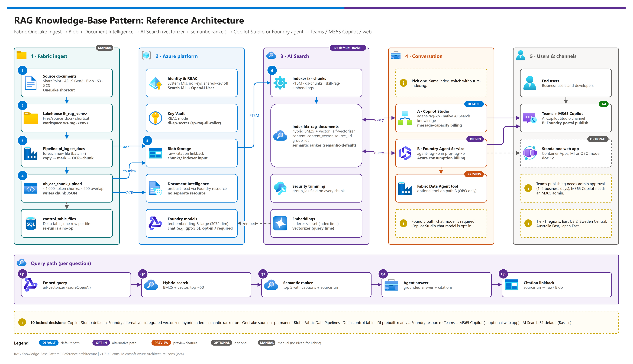Click the Identity & RBAC icon
The width and height of the screenshot is (633, 364).
coord(155,83)
